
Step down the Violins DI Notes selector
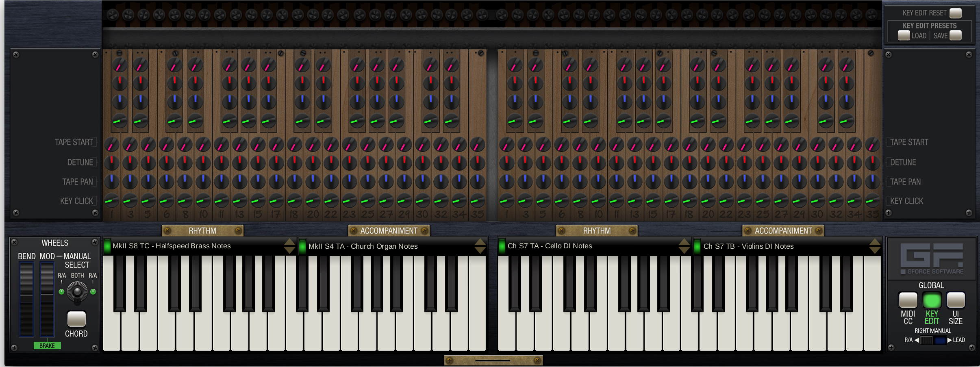tap(875, 250)
